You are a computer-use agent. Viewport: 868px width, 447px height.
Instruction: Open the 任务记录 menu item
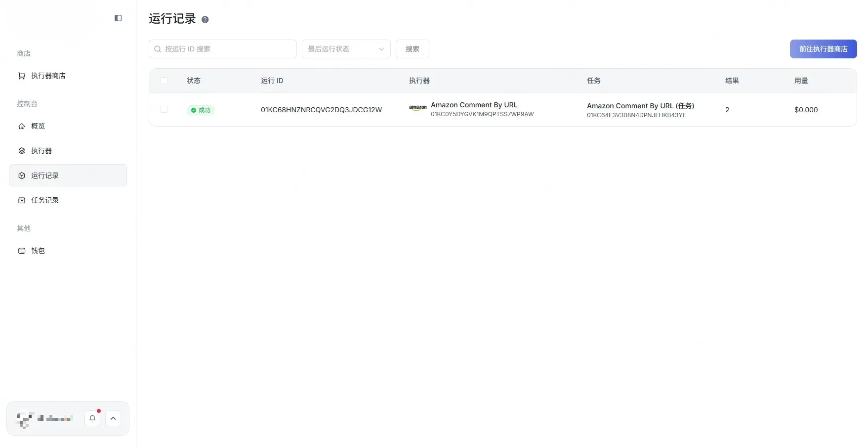click(45, 200)
